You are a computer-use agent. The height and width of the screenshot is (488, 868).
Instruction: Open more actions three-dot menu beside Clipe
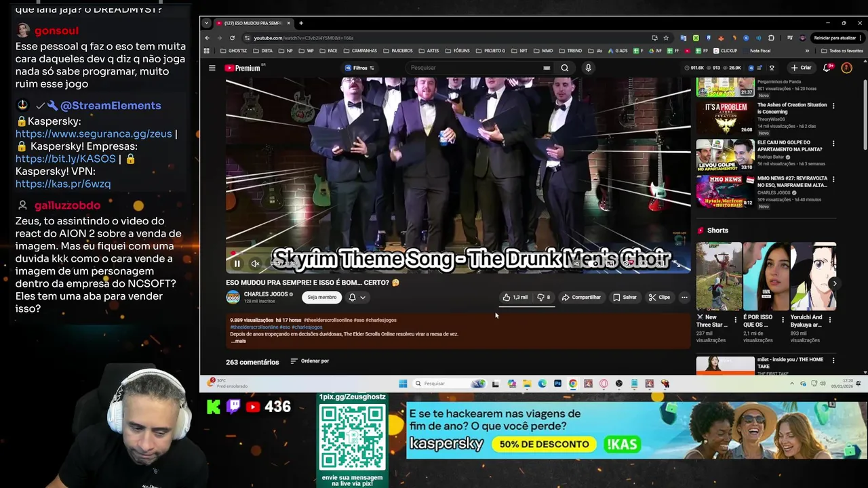pos(684,297)
